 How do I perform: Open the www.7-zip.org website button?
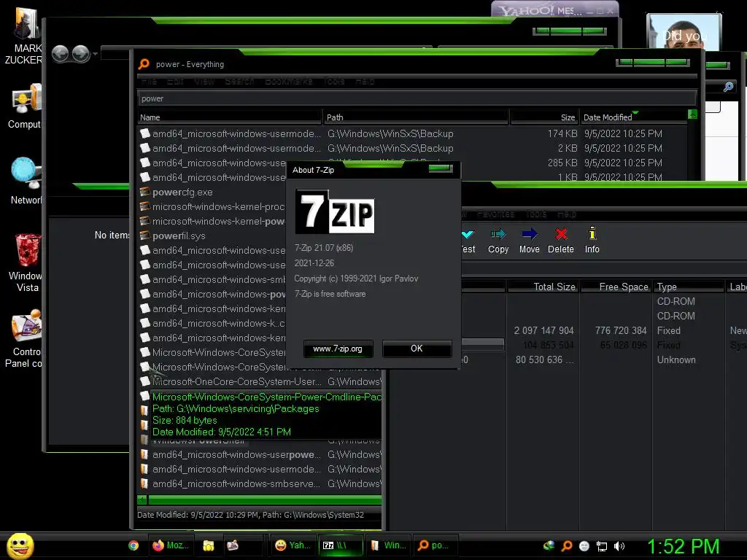click(x=338, y=349)
